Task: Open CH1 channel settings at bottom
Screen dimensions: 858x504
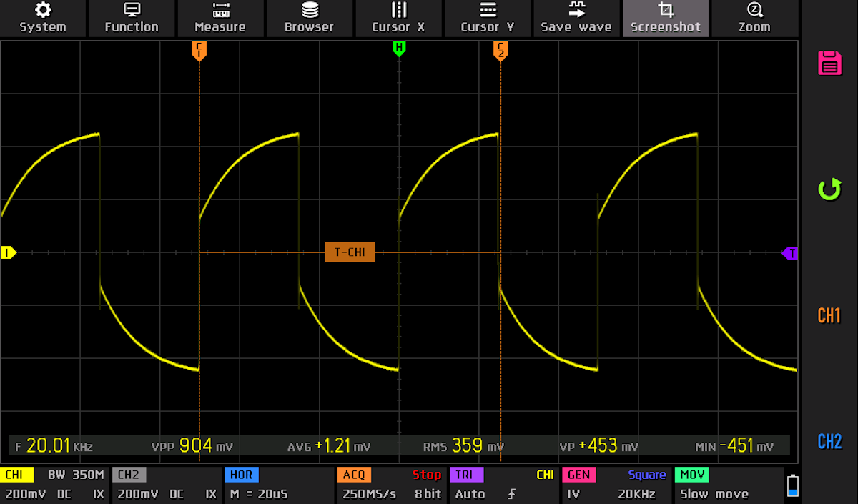Action: coord(54,484)
